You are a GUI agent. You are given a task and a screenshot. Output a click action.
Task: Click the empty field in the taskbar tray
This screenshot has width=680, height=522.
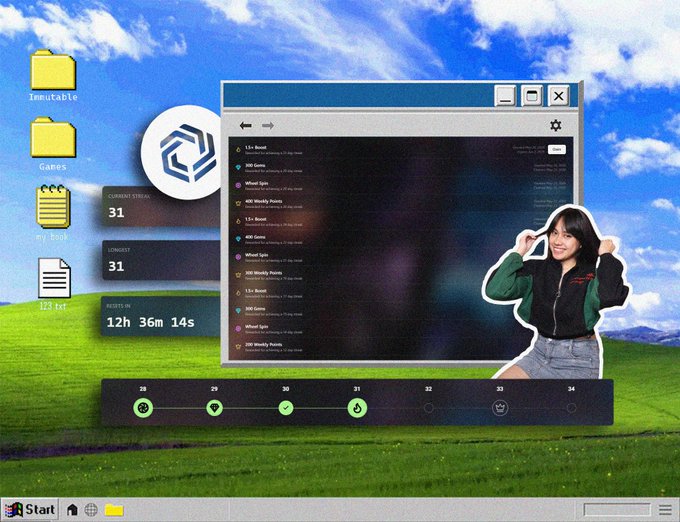click(x=617, y=509)
